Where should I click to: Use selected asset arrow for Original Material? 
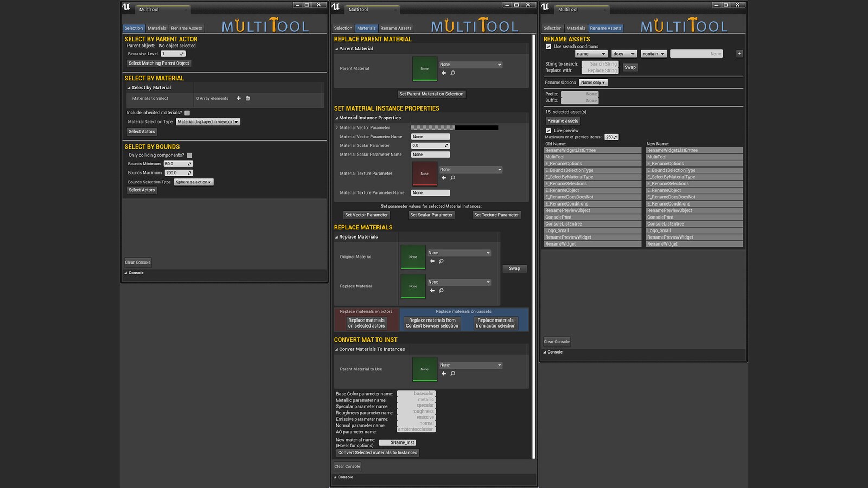pos(432,261)
